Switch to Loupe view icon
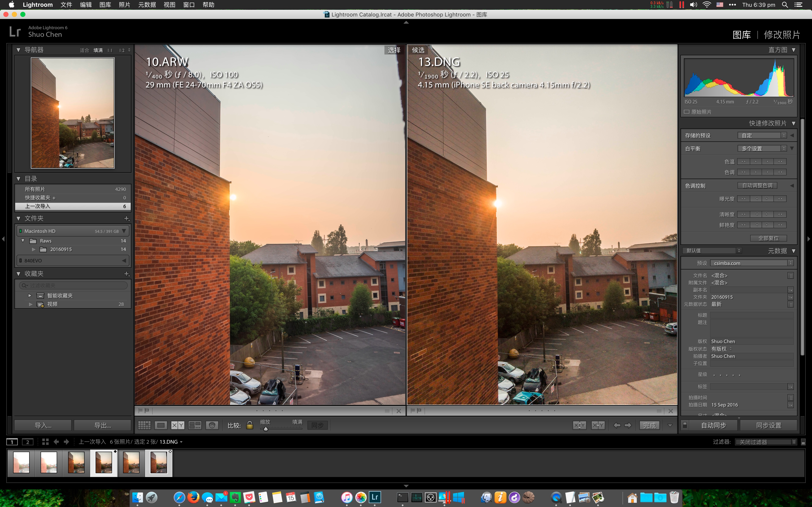This screenshot has height=507, width=812. (x=161, y=425)
